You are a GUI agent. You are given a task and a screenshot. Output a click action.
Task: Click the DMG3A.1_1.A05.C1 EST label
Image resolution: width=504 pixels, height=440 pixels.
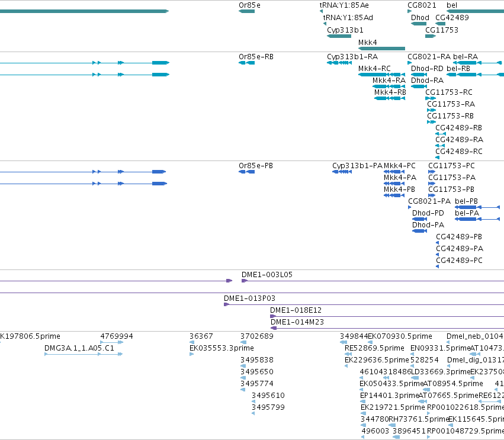[79, 348]
